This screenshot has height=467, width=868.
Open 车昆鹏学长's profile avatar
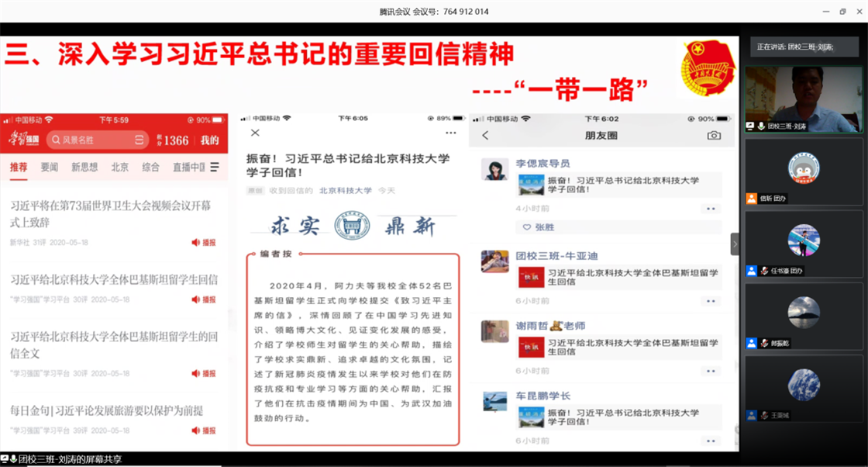click(495, 402)
